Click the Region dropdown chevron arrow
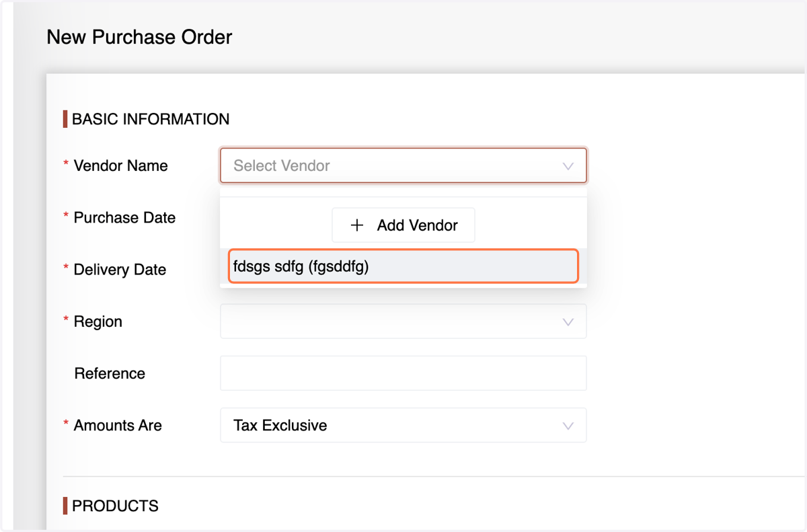This screenshot has height=532, width=807. pyautogui.click(x=568, y=322)
